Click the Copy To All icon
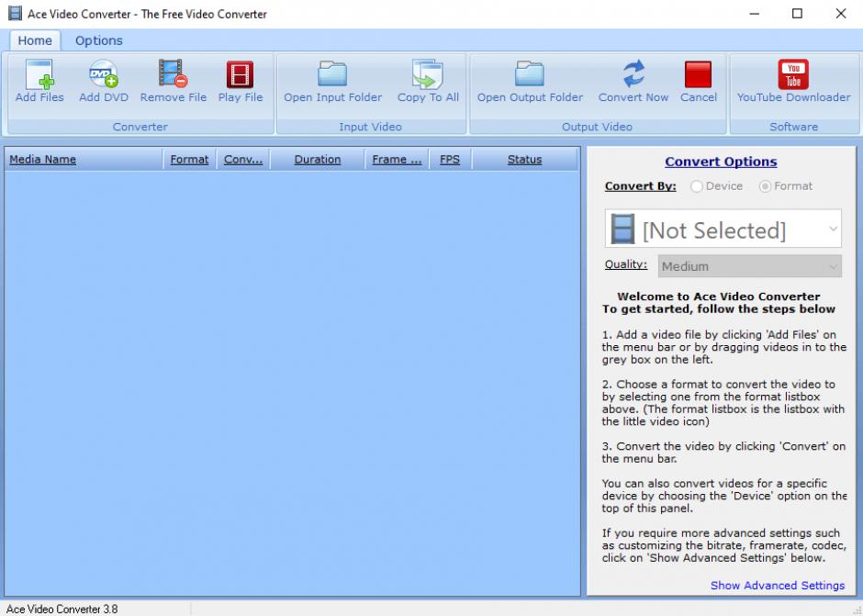The image size is (863, 616). coord(428,73)
